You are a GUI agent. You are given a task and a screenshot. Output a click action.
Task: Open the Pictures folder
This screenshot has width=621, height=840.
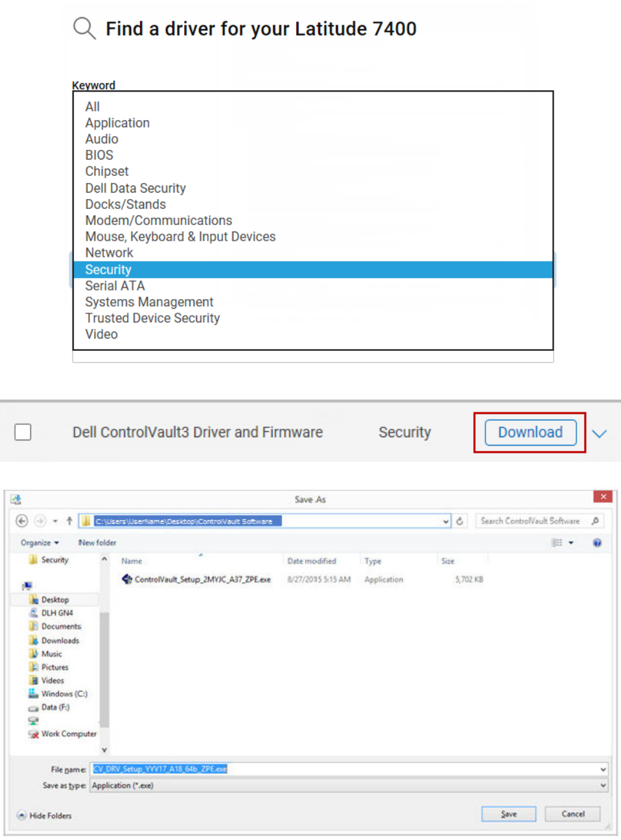[x=49, y=667]
